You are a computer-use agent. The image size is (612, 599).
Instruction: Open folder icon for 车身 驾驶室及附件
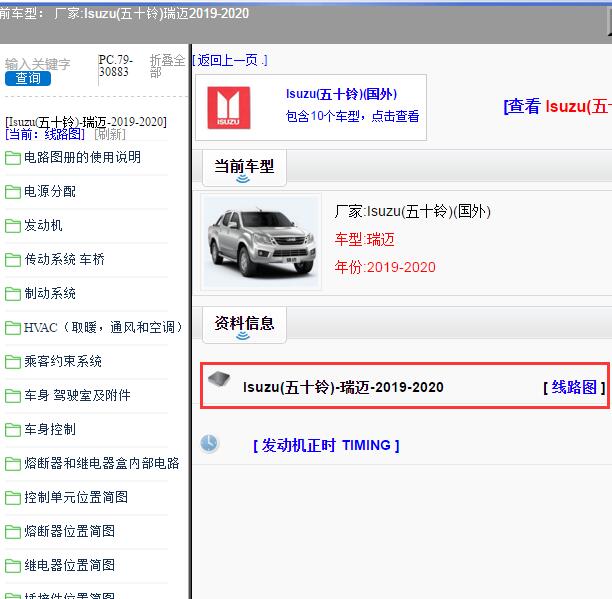click(12, 396)
